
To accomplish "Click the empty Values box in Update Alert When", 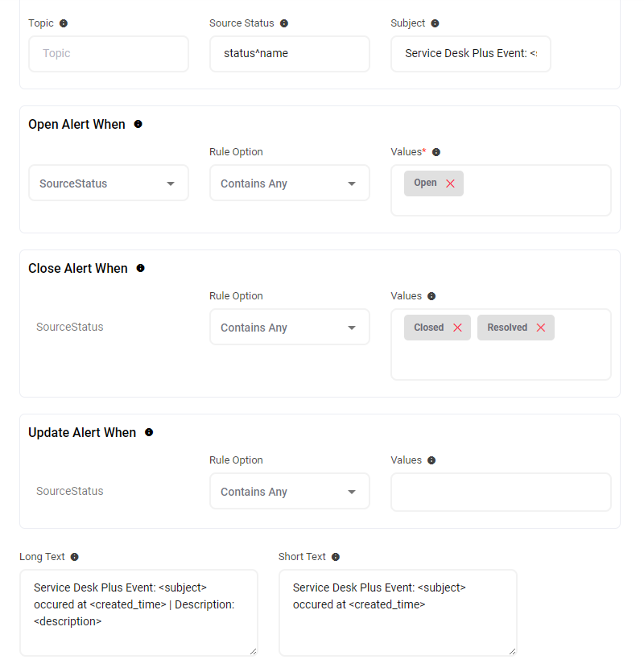I will tap(501, 492).
